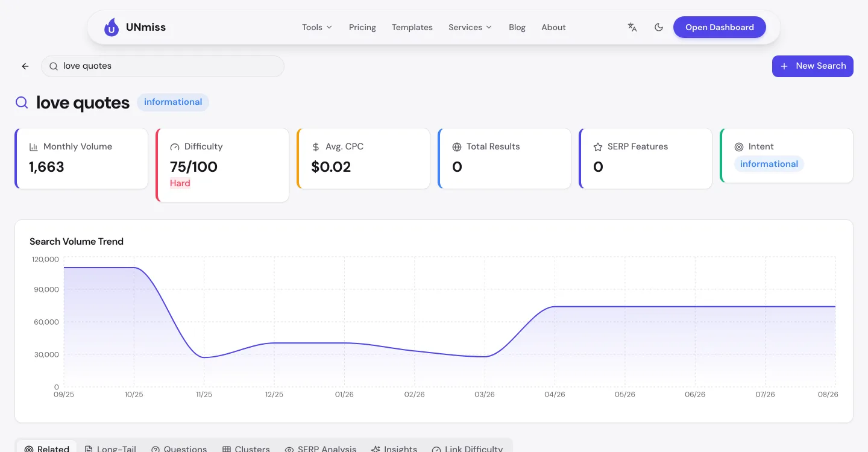
Task: Click the magnifier icon inside search field
Action: (x=54, y=66)
